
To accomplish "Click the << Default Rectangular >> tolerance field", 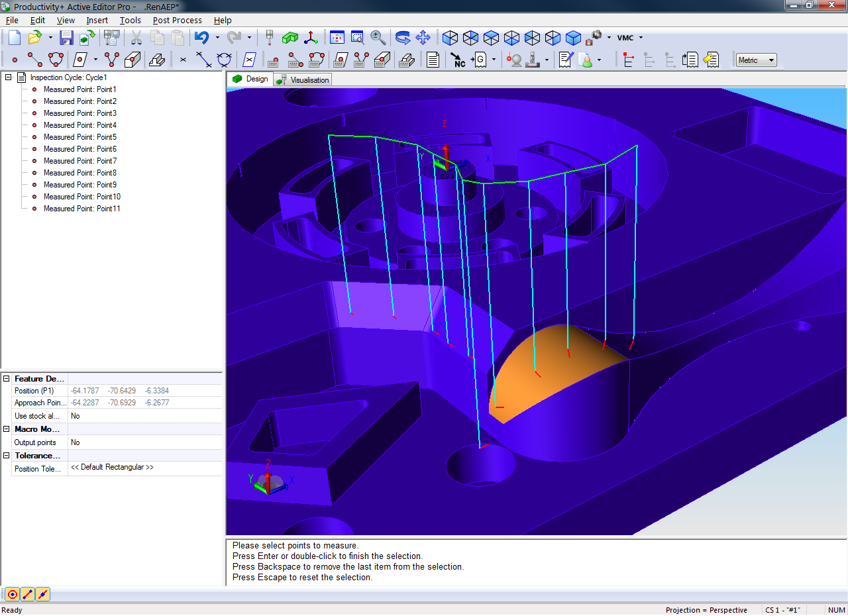I will click(x=145, y=468).
